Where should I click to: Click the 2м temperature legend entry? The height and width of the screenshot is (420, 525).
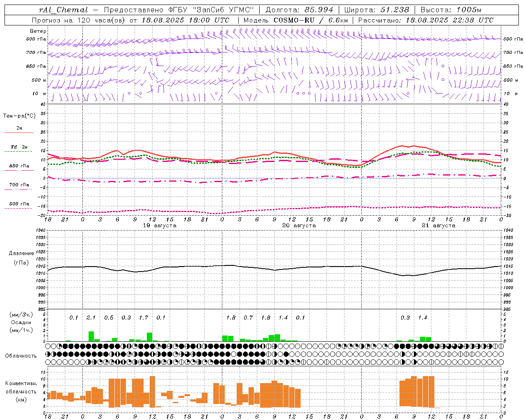pos(19,128)
